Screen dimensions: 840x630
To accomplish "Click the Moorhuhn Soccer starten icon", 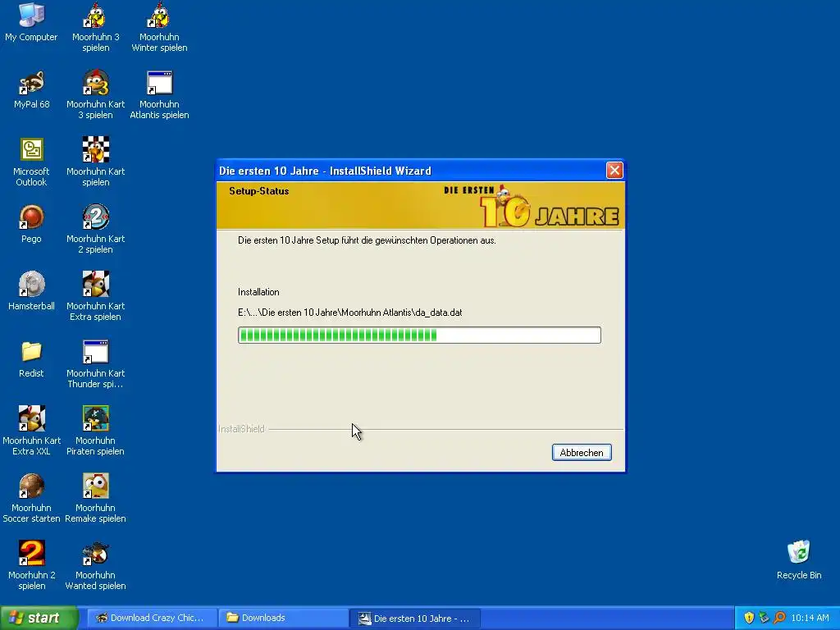I will (31, 498).
